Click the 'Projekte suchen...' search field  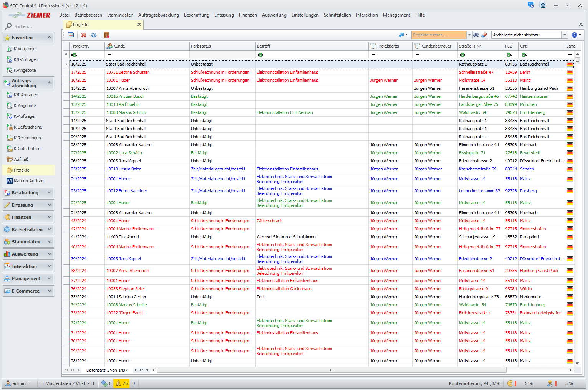438,35
